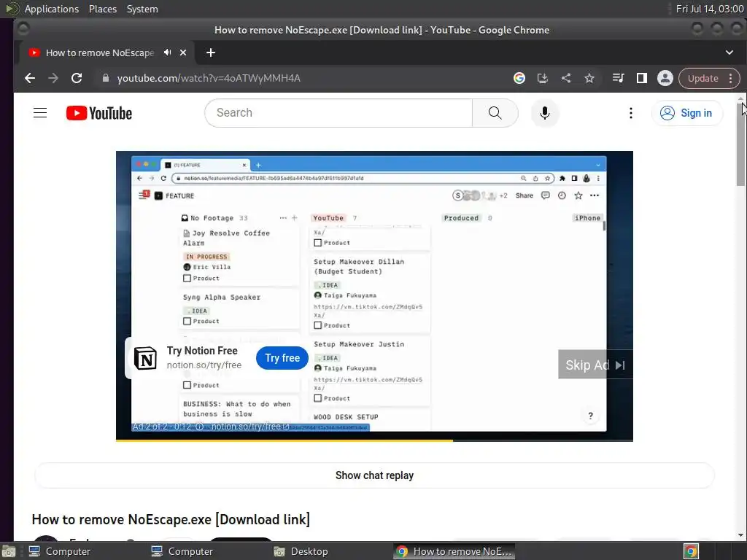This screenshot has width=747, height=560.
Task: Open the Places menu
Action: [x=102, y=9]
